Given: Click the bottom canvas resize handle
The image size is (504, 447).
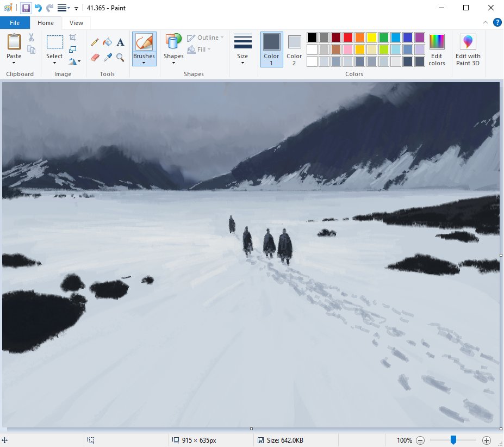Looking at the screenshot, I should point(251,429).
